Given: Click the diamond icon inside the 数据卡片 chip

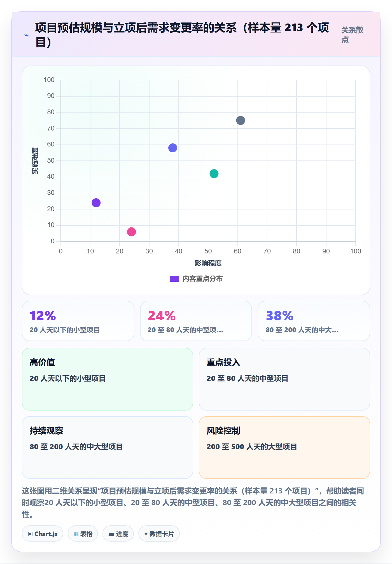Looking at the screenshot, I should click(146, 534).
